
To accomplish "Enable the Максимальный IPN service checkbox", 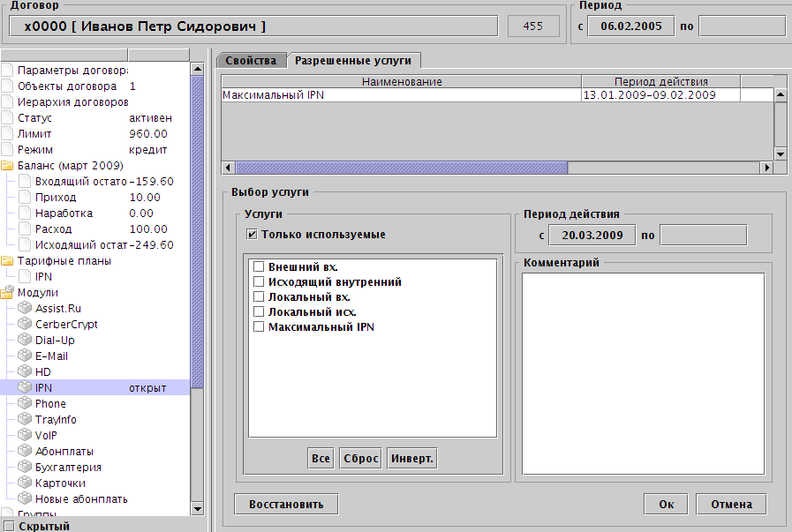I will pyautogui.click(x=259, y=327).
